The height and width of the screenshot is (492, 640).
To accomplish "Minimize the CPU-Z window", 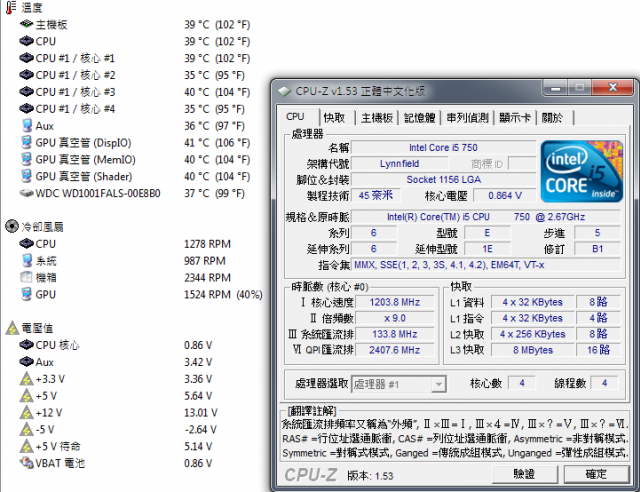I will 555,87.
